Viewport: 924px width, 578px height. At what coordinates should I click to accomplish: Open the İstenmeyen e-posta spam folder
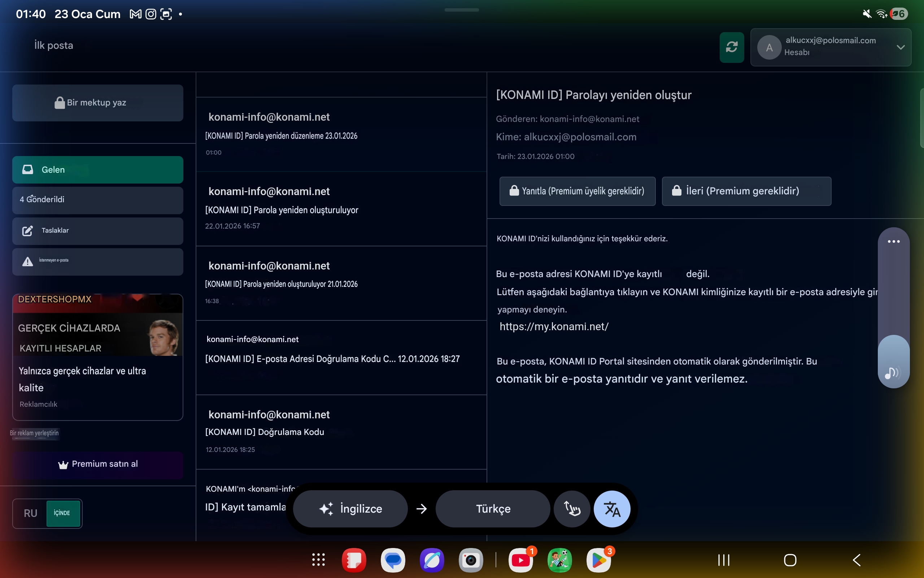pyautogui.click(x=98, y=262)
